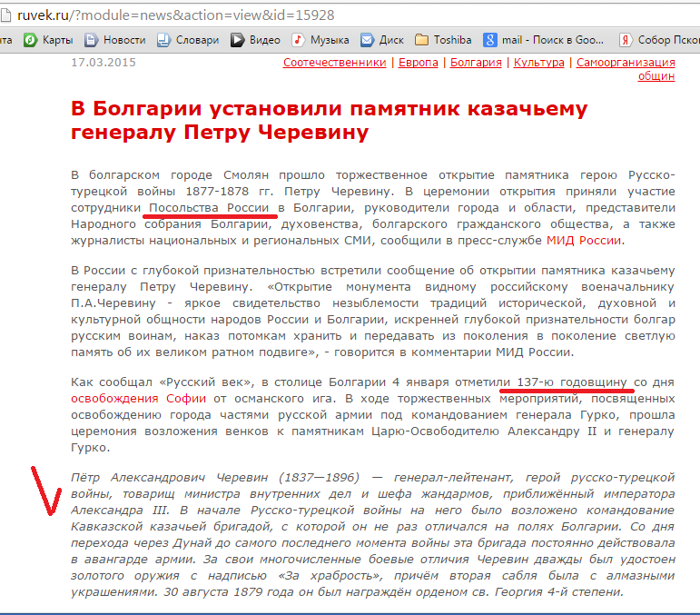Click the text Царю-Освободителю Александру II
700x615 pixels.
[x=485, y=431]
